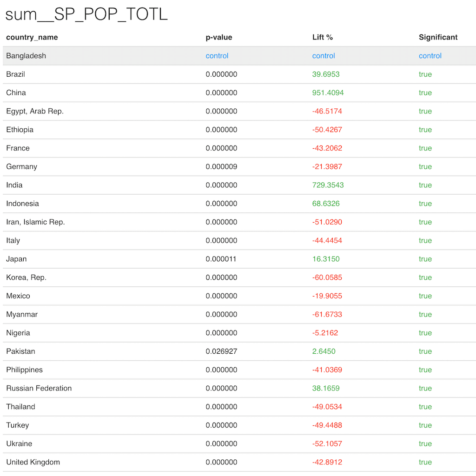
Task: Click Pakistan's p-value 0.026927
Action: pyautogui.click(x=221, y=351)
